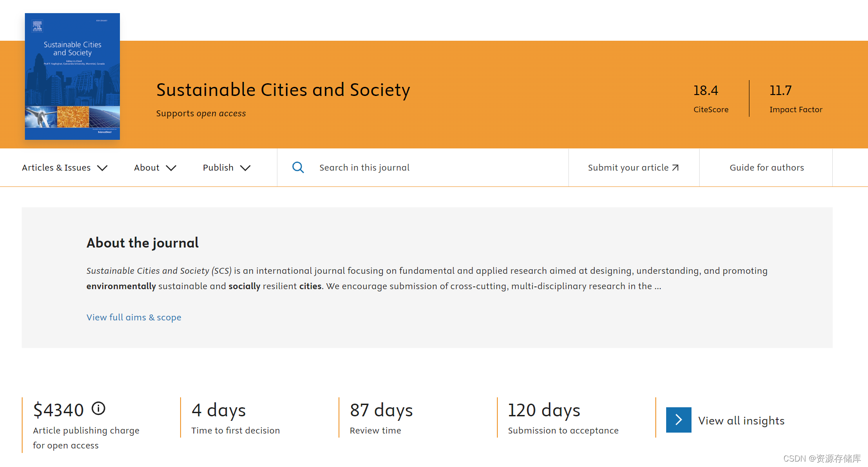Click the journal cover thumbnail

pyautogui.click(x=72, y=76)
